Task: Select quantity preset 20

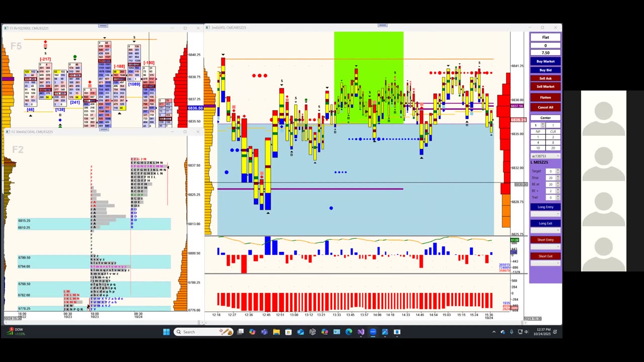Action: (x=553, y=148)
